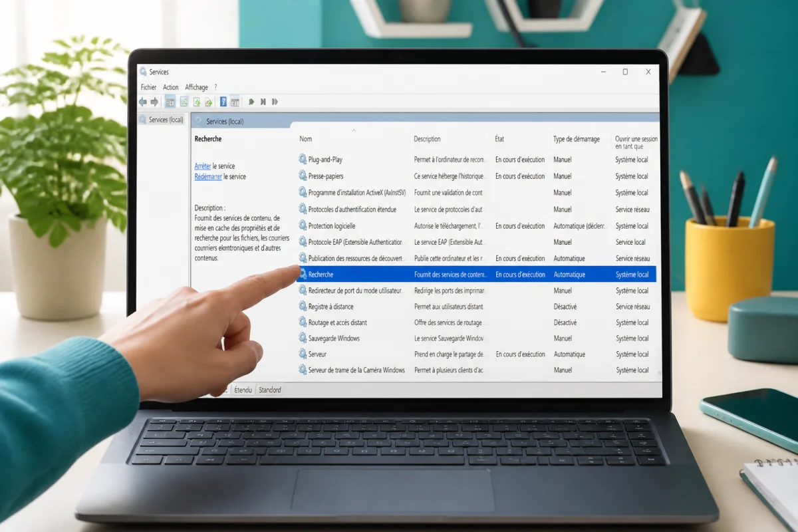Click the Export list toolbar icon

click(208, 102)
